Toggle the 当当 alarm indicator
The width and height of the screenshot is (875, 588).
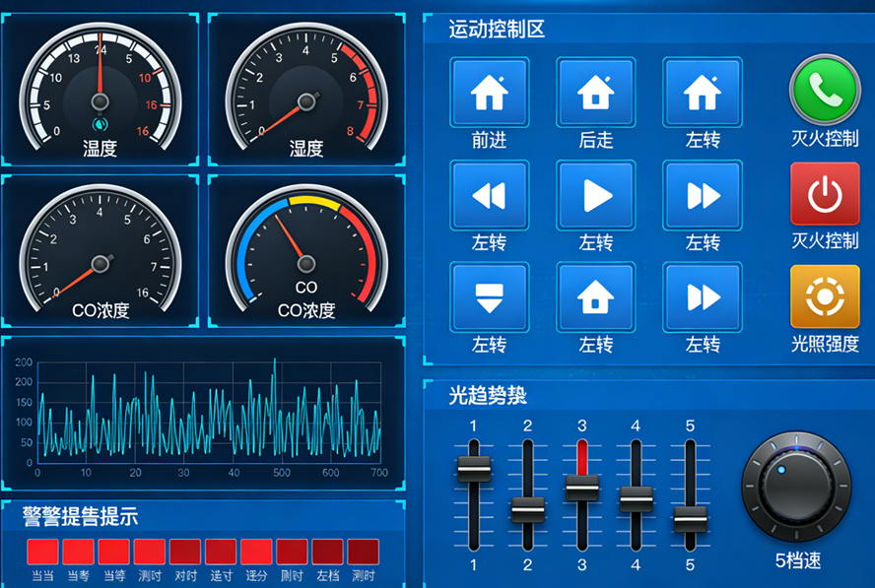(42, 552)
